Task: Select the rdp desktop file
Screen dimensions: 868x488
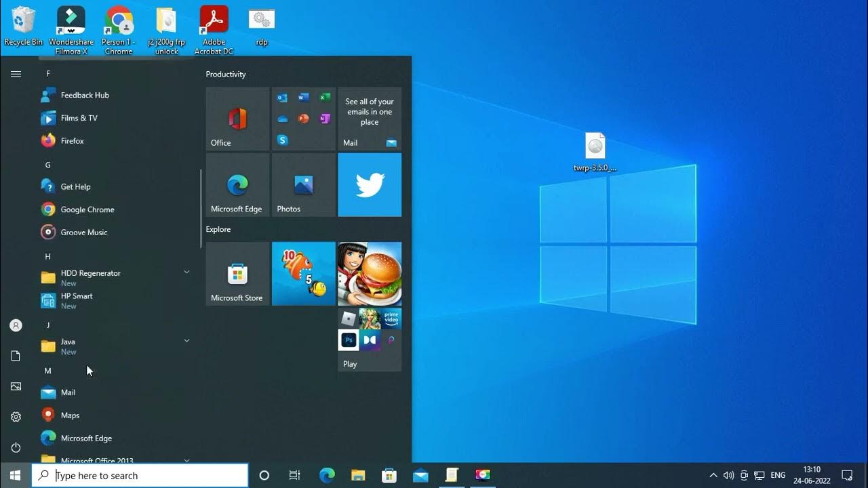Action: click(261, 26)
